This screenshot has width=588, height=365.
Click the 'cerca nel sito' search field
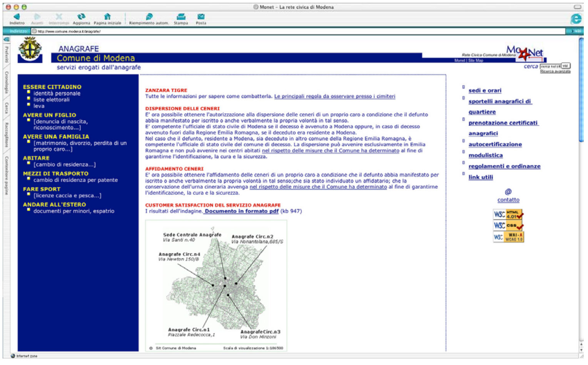pos(550,66)
